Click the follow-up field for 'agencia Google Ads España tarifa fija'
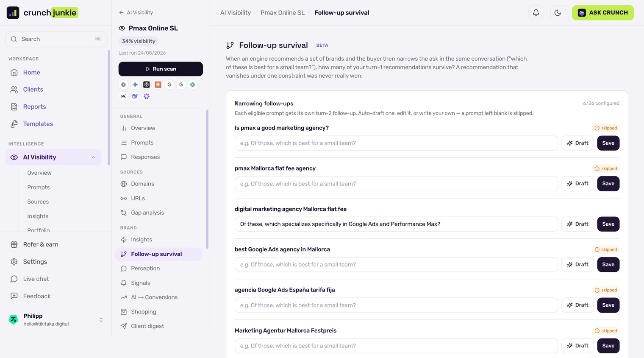 396,305
